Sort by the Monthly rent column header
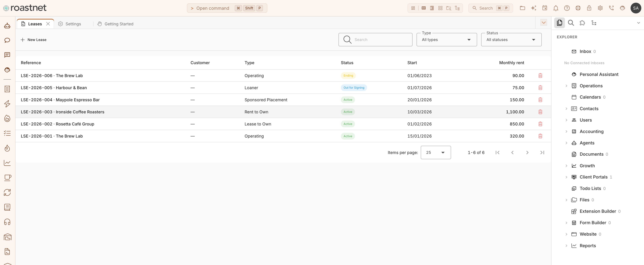The height and width of the screenshot is (265, 644). click(511, 63)
